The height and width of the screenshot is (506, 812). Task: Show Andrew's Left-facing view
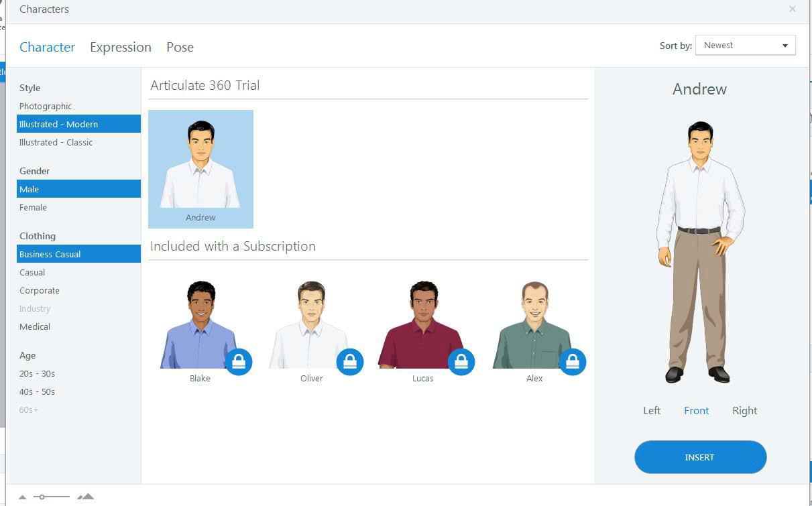pos(652,411)
